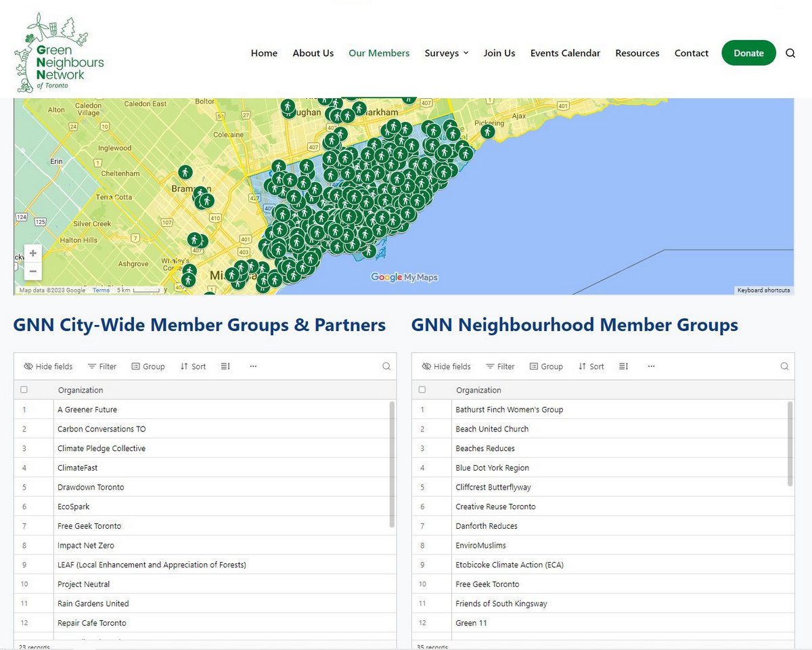
Task: Go to the Home page
Action: click(264, 53)
